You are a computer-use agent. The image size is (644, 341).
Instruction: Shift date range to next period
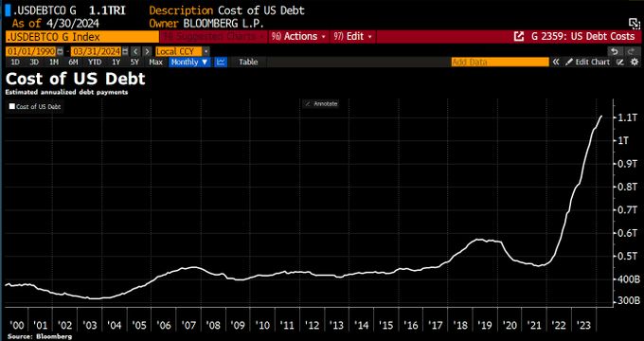147,51
